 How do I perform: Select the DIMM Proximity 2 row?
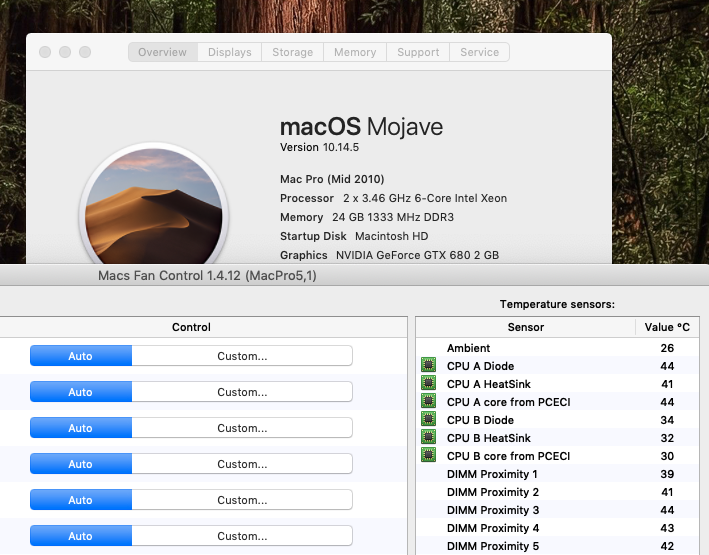point(558,492)
